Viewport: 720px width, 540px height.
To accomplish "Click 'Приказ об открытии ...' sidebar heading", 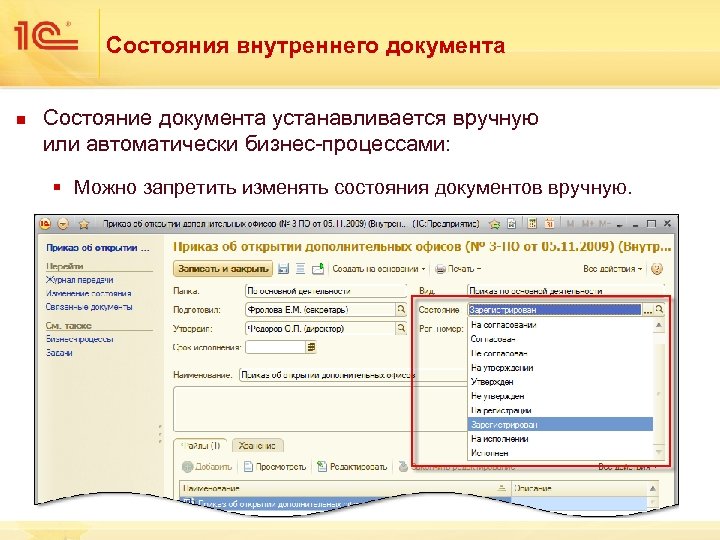I will click(x=98, y=248).
